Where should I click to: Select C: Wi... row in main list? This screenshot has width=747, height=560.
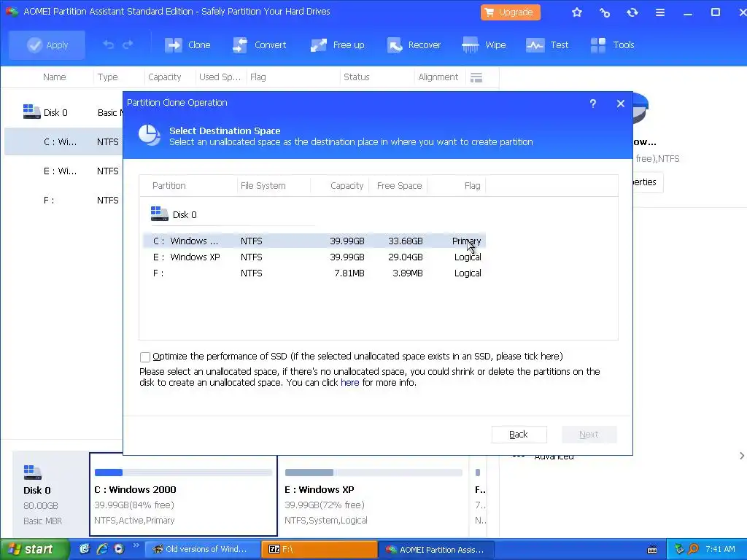pos(64,142)
